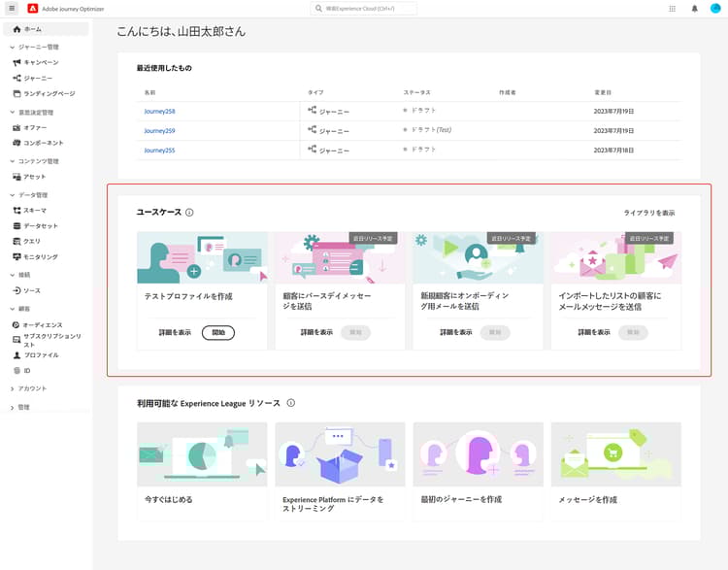The image size is (728, 570).
Task: Open モニタリング in the sidebar
Action: click(x=35, y=256)
